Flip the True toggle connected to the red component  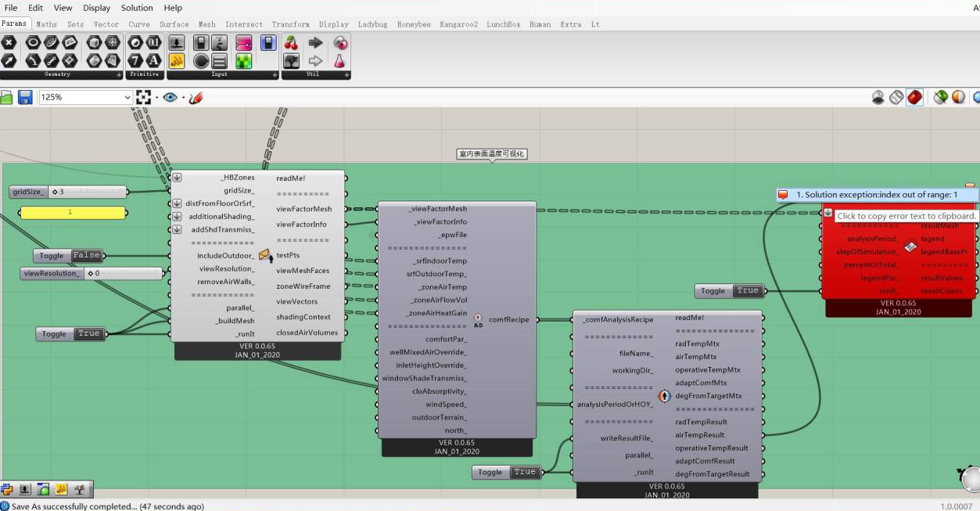[747, 291]
